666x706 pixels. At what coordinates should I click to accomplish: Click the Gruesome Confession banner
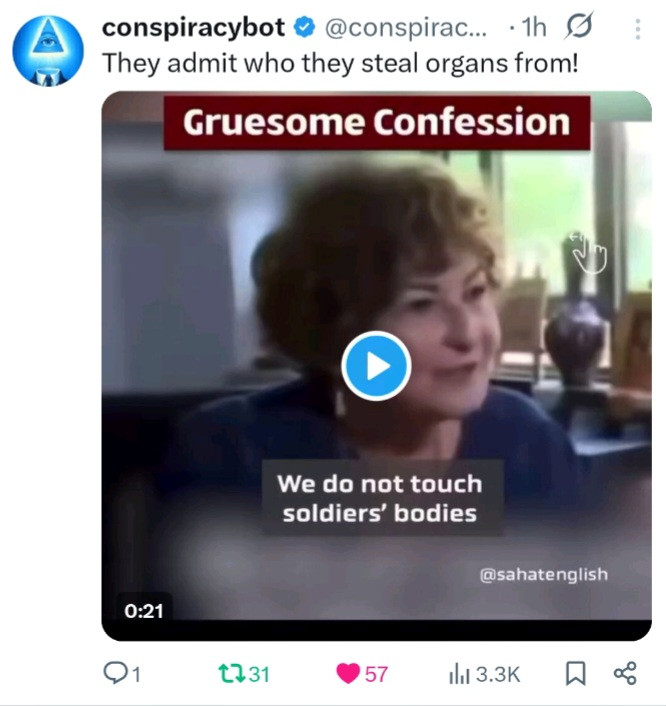pos(377,122)
